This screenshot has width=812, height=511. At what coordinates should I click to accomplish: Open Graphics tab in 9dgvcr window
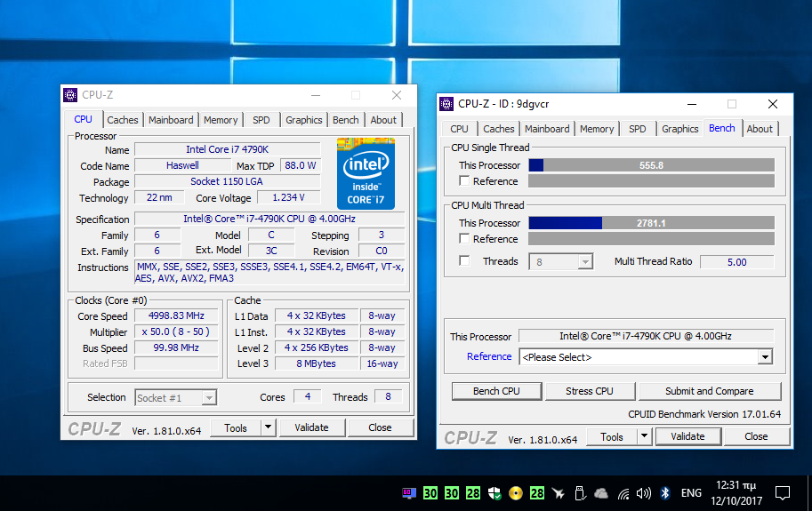(x=680, y=129)
